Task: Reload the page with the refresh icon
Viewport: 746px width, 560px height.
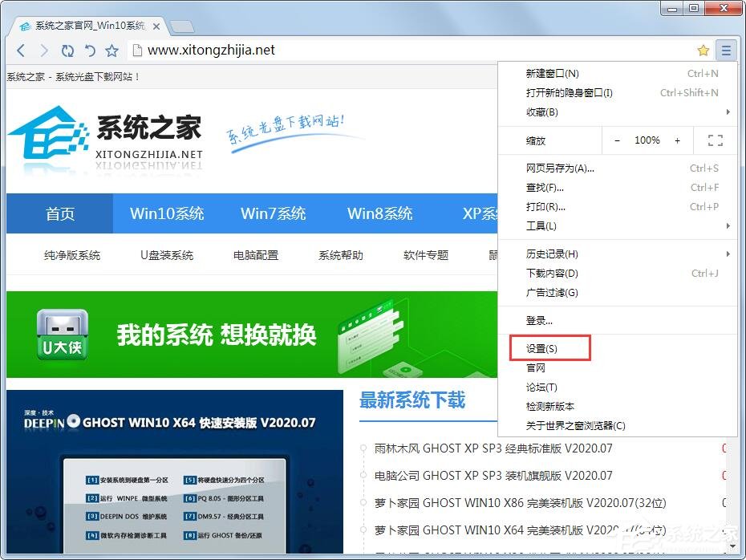Action: tap(67, 50)
